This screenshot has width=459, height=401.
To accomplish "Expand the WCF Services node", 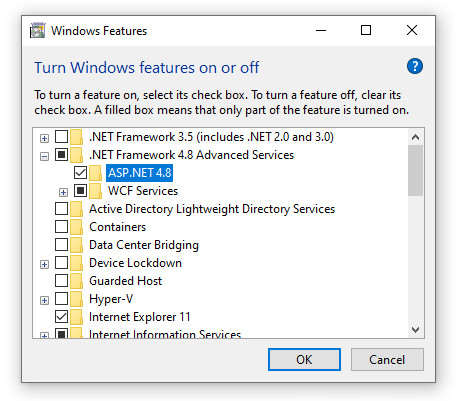I will [63, 192].
